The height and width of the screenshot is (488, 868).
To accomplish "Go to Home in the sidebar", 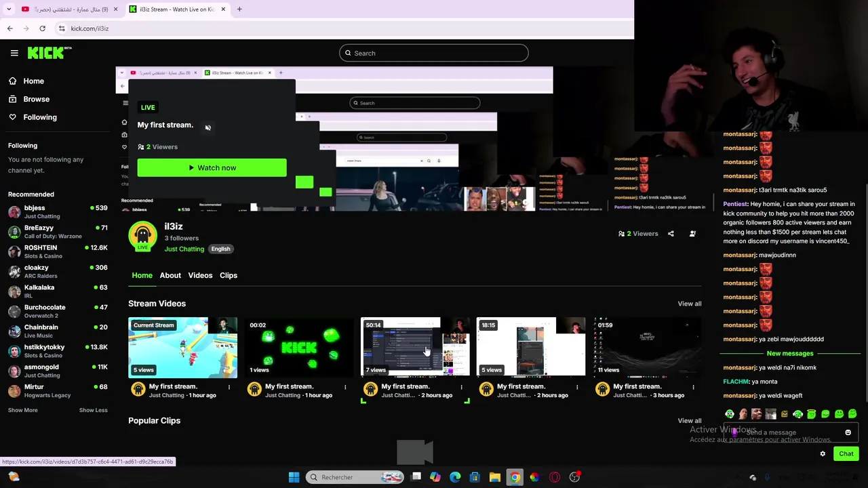I will point(33,81).
